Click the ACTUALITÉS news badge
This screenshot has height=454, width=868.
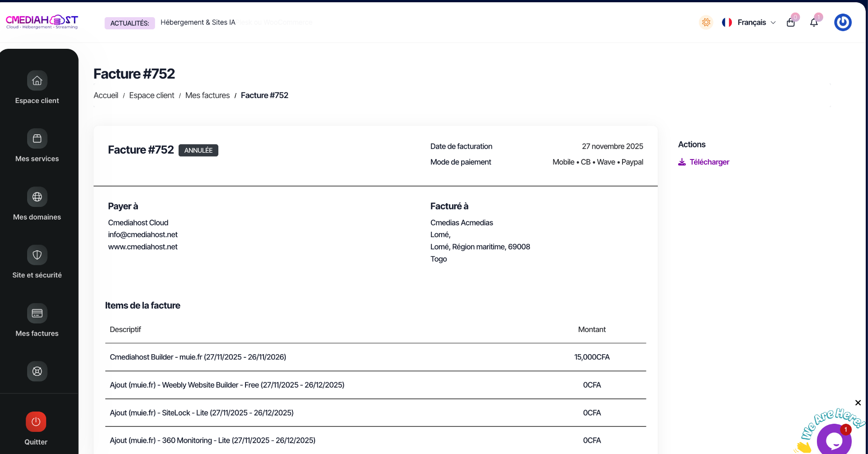[x=130, y=23]
